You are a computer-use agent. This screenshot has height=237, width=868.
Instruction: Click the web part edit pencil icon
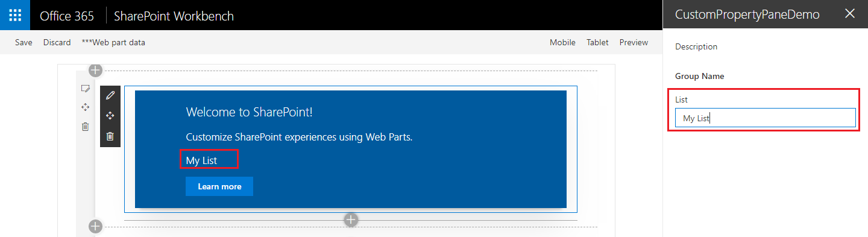coord(110,95)
